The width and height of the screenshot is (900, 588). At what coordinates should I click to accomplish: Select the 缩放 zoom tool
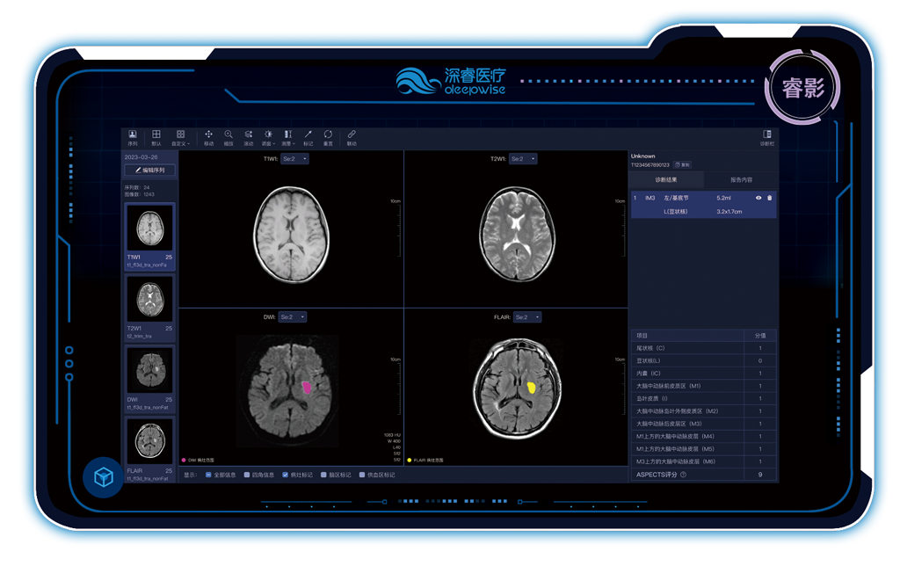coord(229,138)
